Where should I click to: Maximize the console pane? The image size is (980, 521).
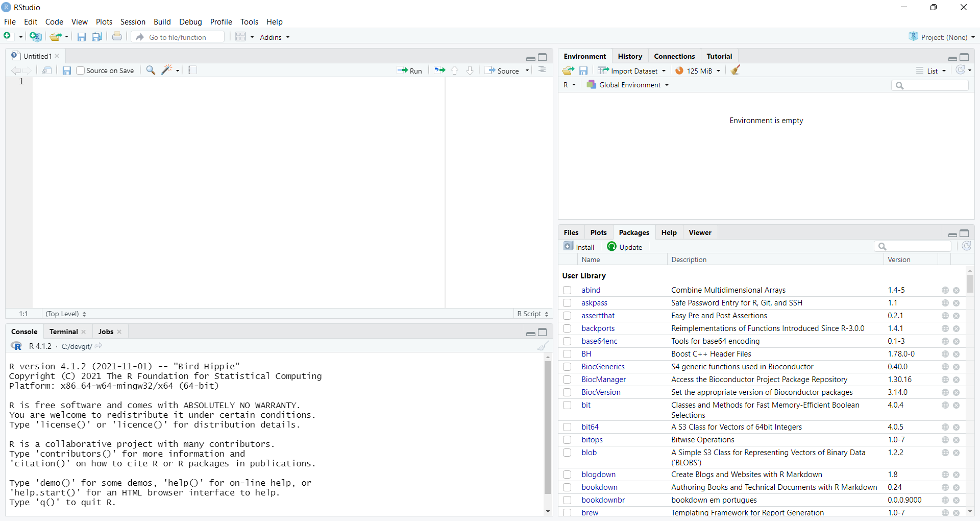[543, 332]
